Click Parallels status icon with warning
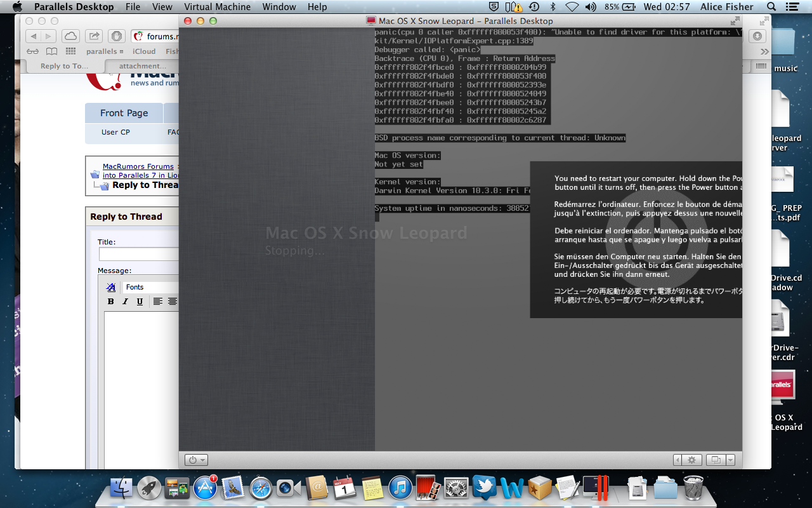Image resolution: width=812 pixels, height=508 pixels. [513, 7]
